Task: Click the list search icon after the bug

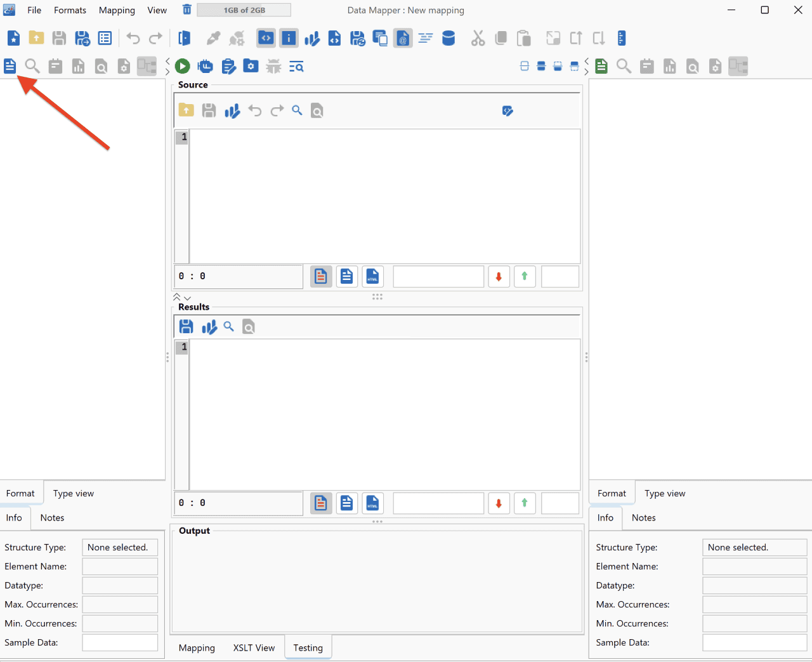Action: (x=296, y=66)
